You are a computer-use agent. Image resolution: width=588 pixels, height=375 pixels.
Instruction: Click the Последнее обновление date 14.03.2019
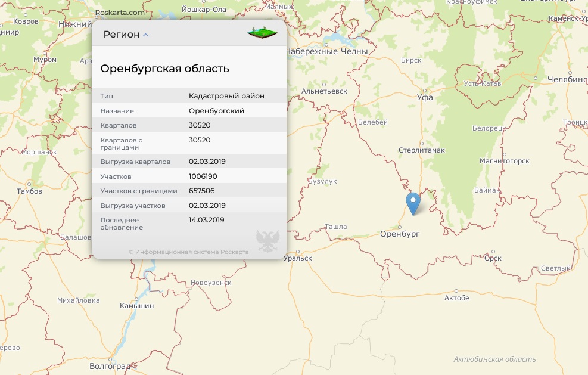tap(206, 220)
